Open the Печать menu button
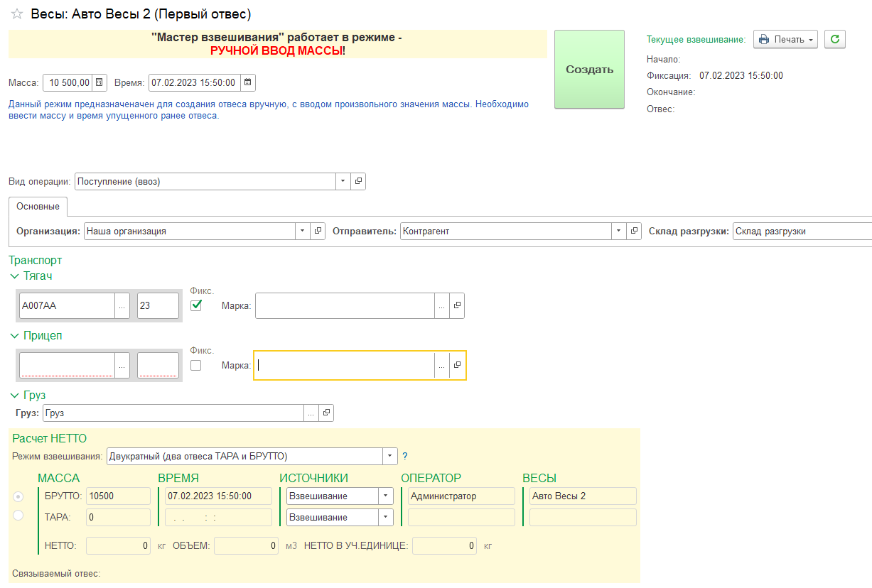 click(785, 40)
